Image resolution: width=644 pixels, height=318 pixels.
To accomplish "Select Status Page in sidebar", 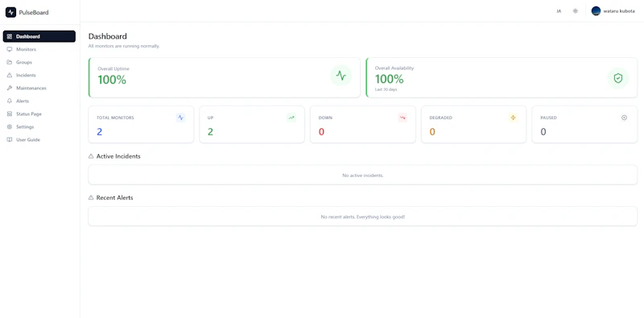I will (39, 114).
